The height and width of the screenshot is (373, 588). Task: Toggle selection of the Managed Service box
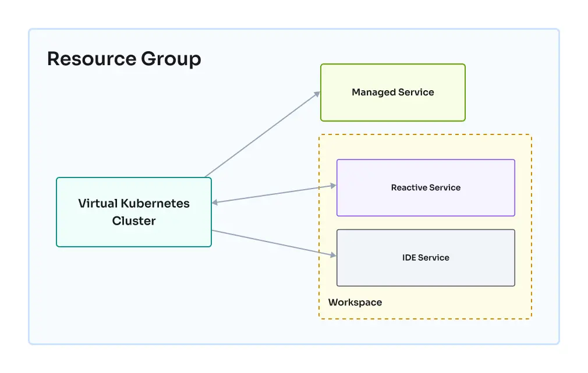tap(392, 92)
